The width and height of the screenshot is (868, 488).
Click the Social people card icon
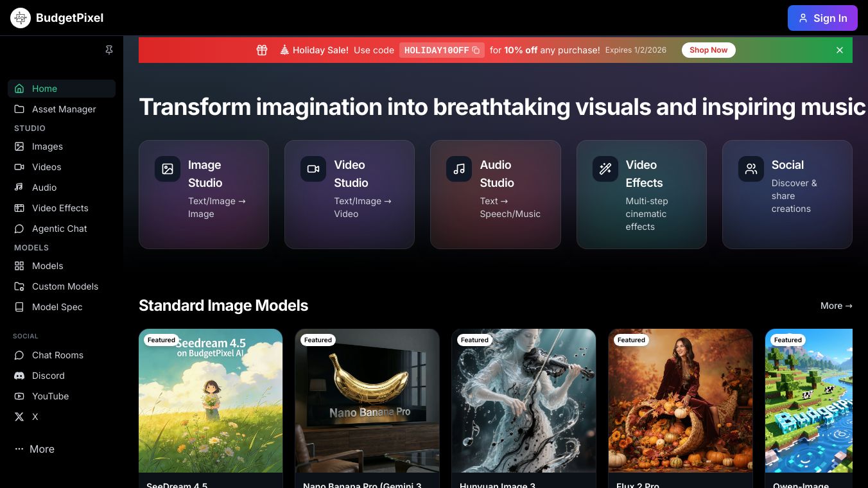pyautogui.click(x=751, y=169)
